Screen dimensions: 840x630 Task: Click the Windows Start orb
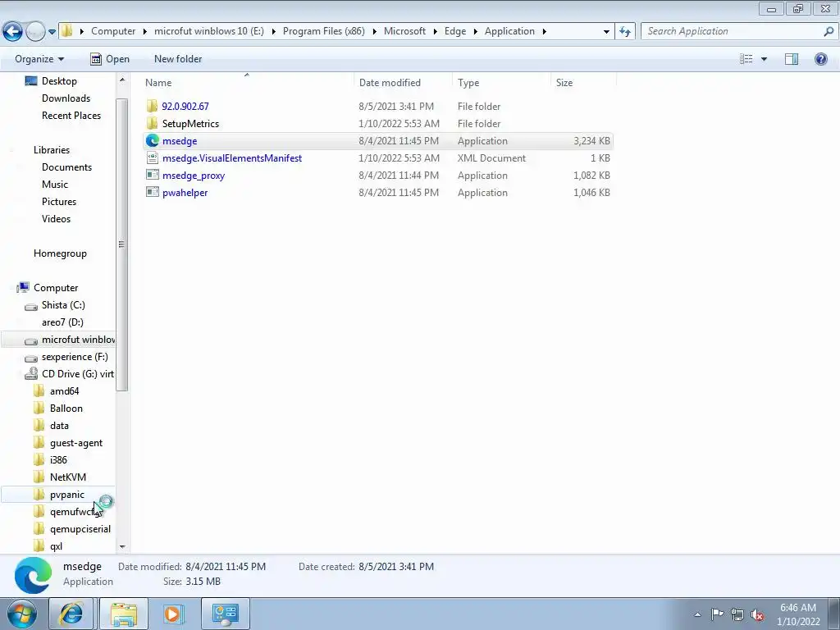pyautogui.click(x=22, y=614)
